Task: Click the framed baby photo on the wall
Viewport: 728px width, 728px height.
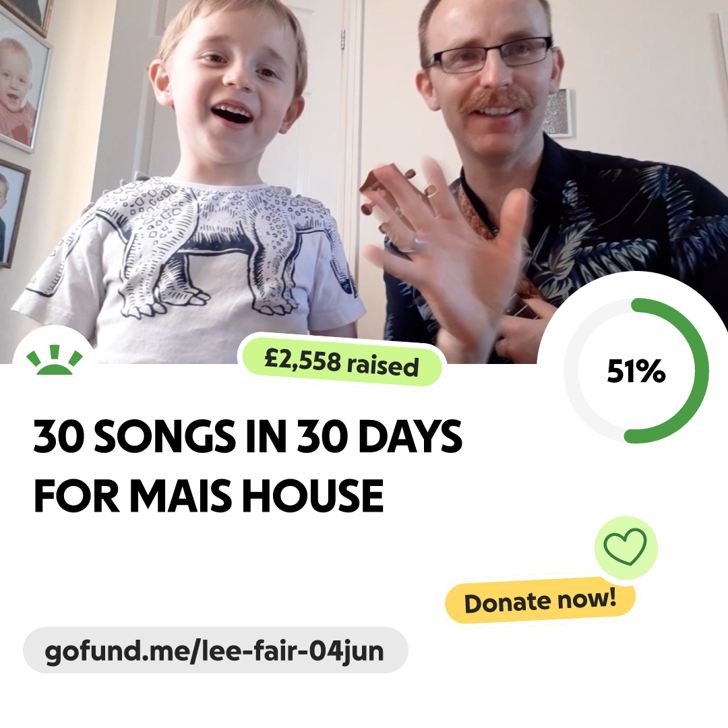Action: 20,84
